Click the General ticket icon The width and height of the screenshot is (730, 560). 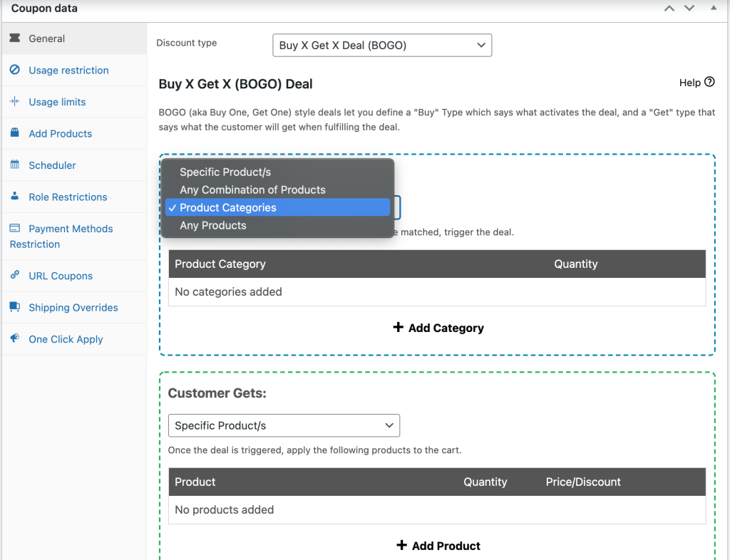point(15,38)
